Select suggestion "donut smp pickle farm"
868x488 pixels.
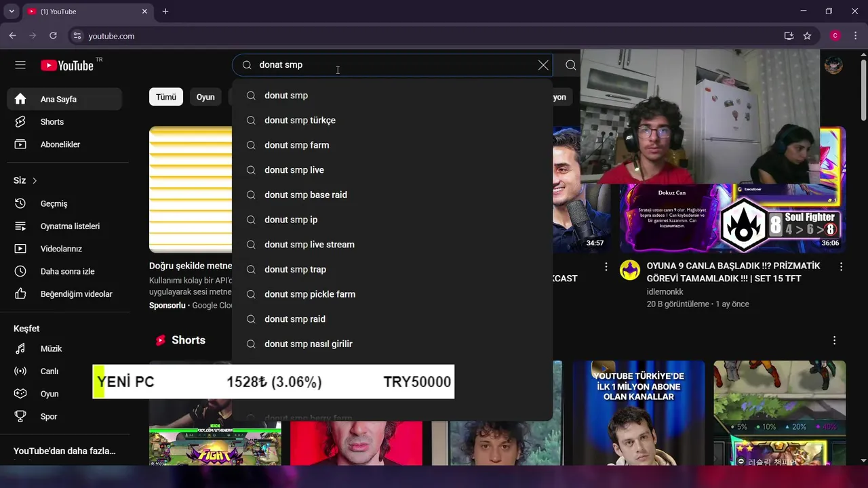(392, 294)
